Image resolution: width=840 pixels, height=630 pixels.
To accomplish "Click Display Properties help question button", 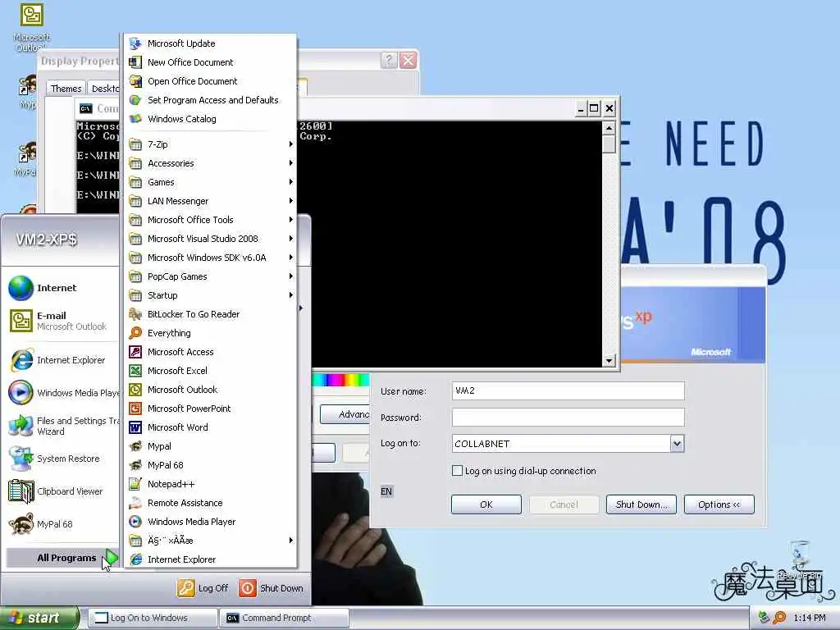I will point(389,60).
